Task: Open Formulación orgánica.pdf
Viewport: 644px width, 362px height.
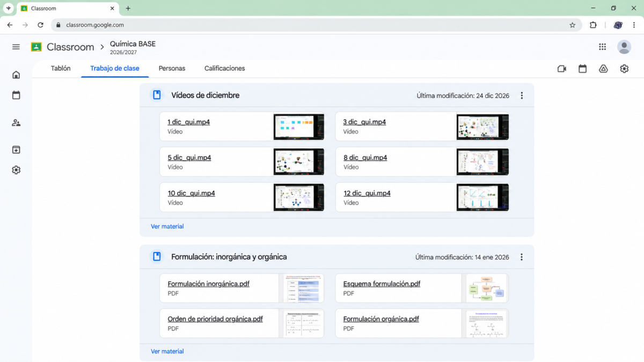Action: pyautogui.click(x=381, y=319)
